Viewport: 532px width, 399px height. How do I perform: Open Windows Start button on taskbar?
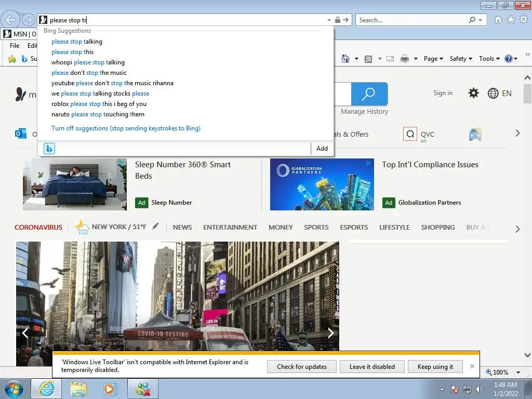tap(14, 389)
